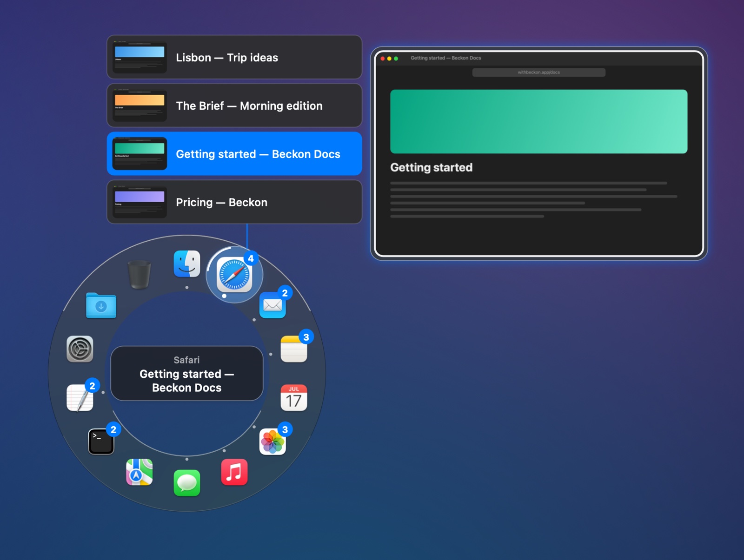Open the Mail icon in the radial dock

click(272, 305)
